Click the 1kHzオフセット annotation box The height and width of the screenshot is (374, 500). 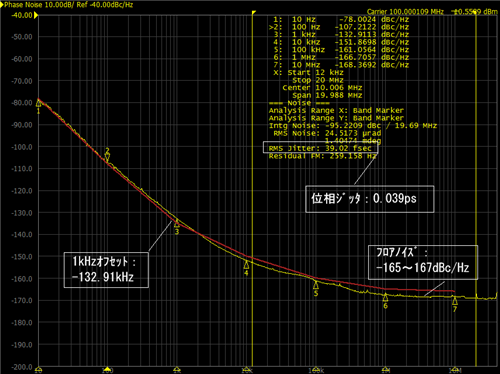tap(106, 270)
